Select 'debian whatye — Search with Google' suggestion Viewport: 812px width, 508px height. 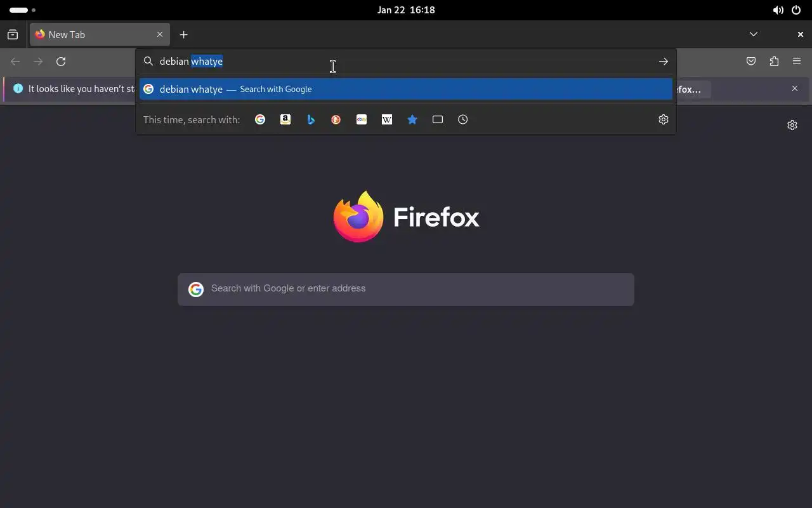tap(406, 89)
